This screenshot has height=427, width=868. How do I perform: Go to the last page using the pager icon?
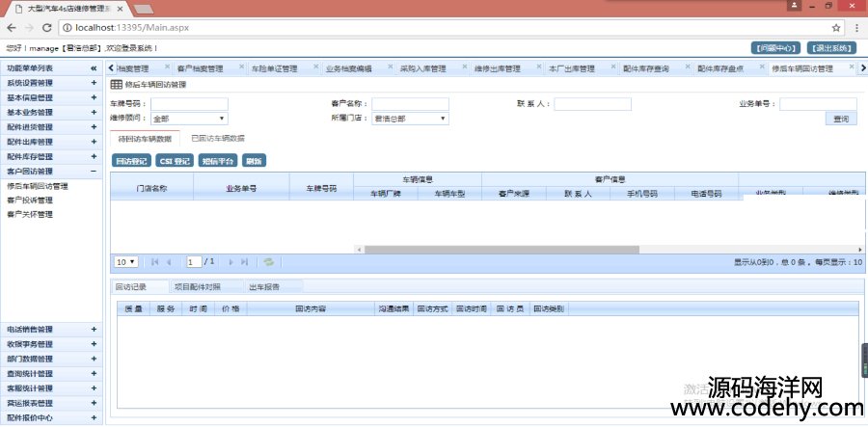245,261
